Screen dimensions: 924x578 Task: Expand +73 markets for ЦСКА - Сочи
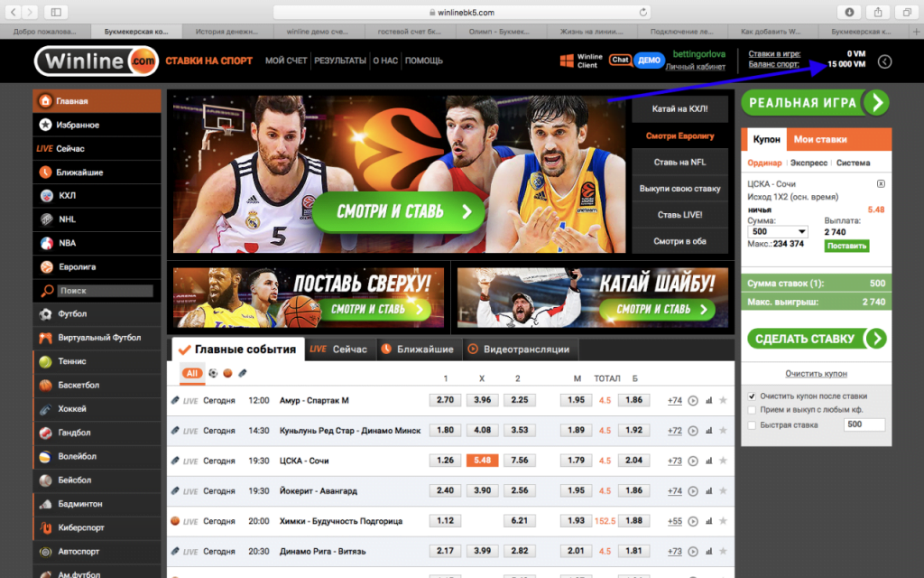pos(675,461)
